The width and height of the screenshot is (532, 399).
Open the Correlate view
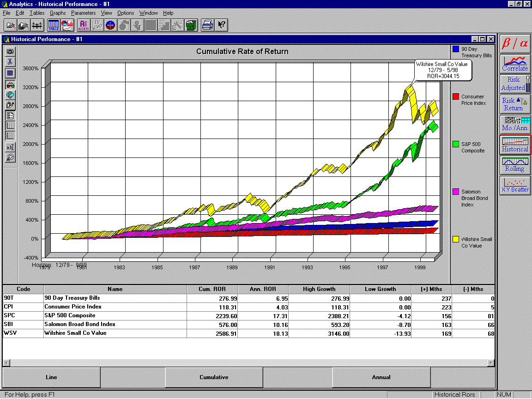515,64
